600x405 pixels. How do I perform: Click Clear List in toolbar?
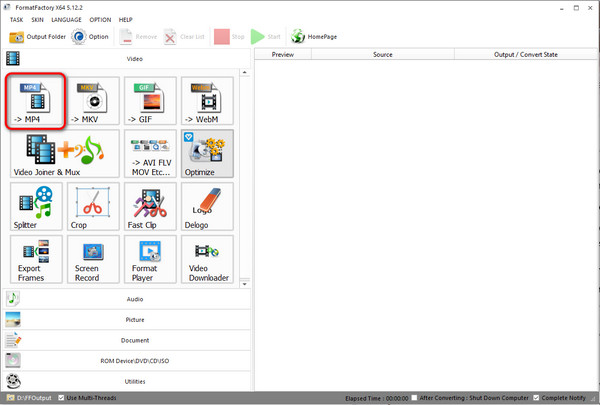(x=184, y=37)
